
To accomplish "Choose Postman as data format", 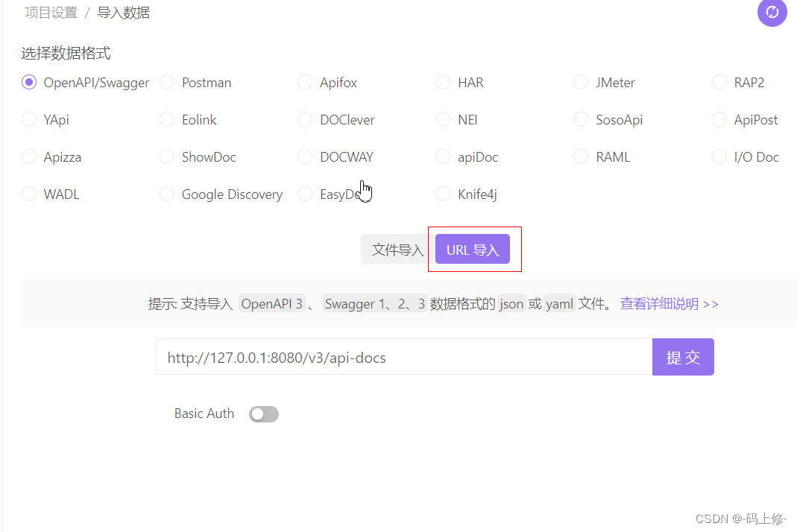I will pyautogui.click(x=167, y=82).
